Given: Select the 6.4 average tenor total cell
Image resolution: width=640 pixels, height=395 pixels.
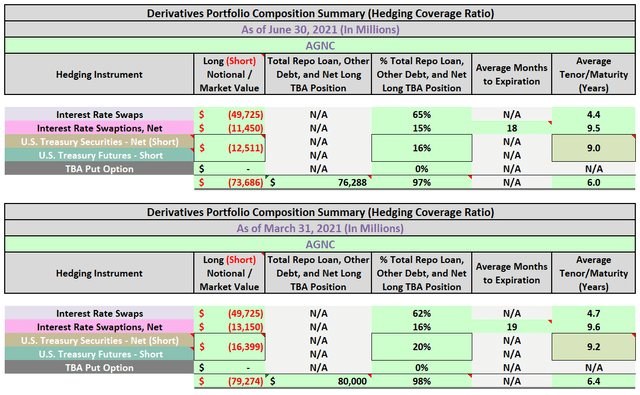Looking at the screenshot, I should (593, 381).
